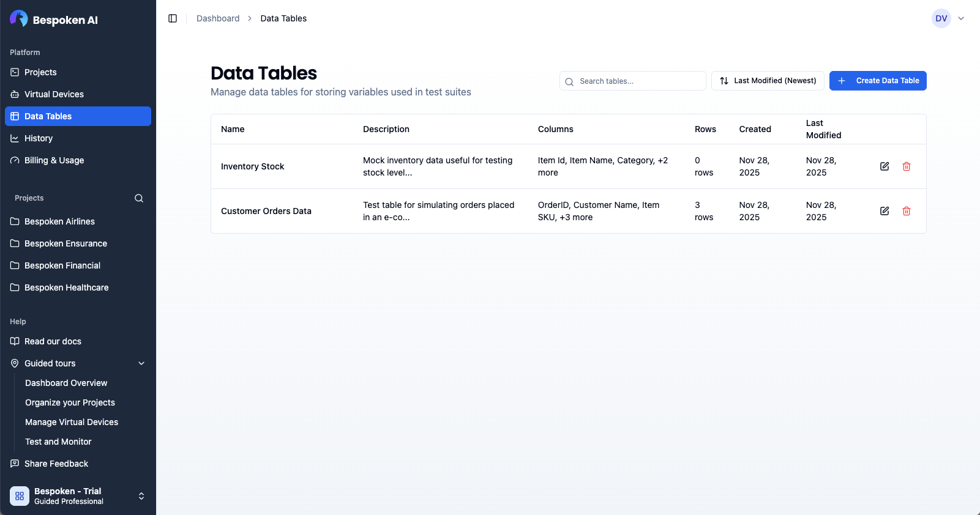Search projects using sidebar magnifier icon
The width and height of the screenshot is (980, 515).
[x=139, y=198]
